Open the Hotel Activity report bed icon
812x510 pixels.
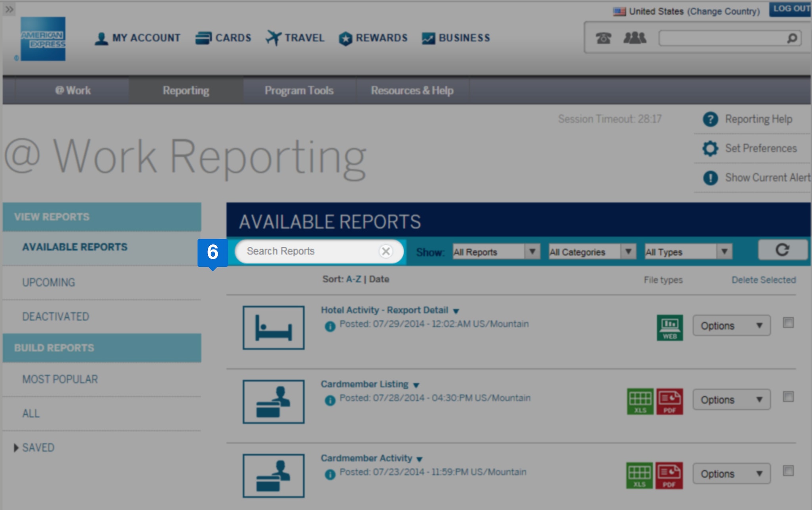point(274,328)
